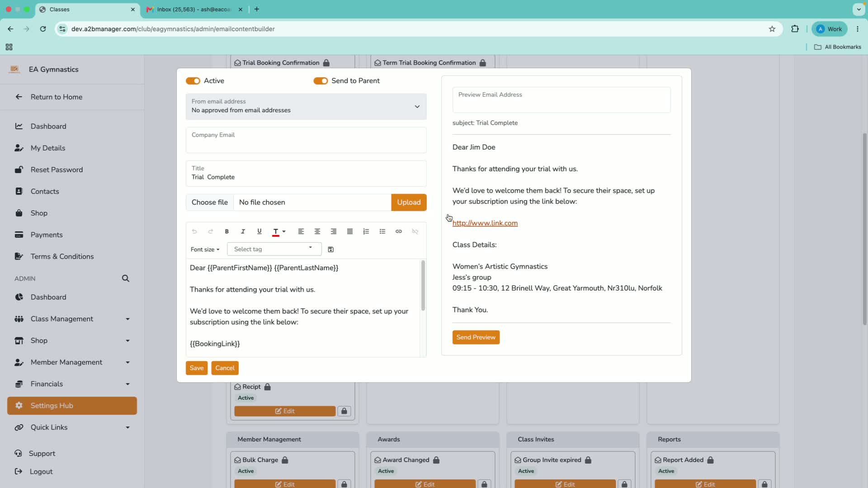Disable the Active toggle switch
The image size is (868, 488).
[x=193, y=81]
